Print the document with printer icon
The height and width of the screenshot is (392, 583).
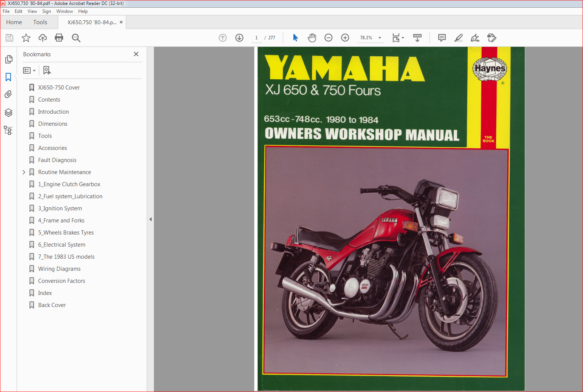tap(59, 38)
